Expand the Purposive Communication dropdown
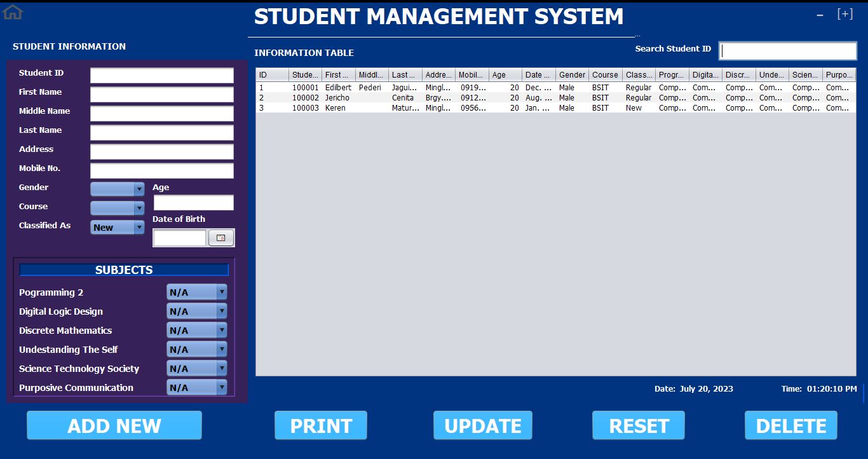Viewport: 868px width, 459px height. (x=196, y=388)
